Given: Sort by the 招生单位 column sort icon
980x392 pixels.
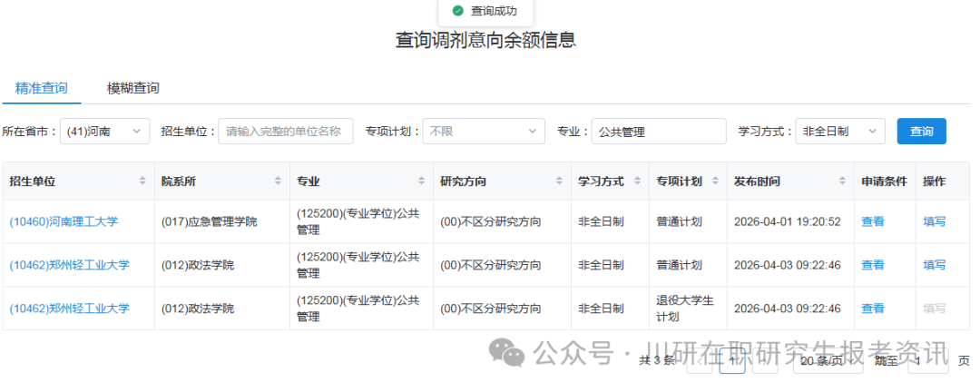Looking at the screenshot, I should coord(142,181).
